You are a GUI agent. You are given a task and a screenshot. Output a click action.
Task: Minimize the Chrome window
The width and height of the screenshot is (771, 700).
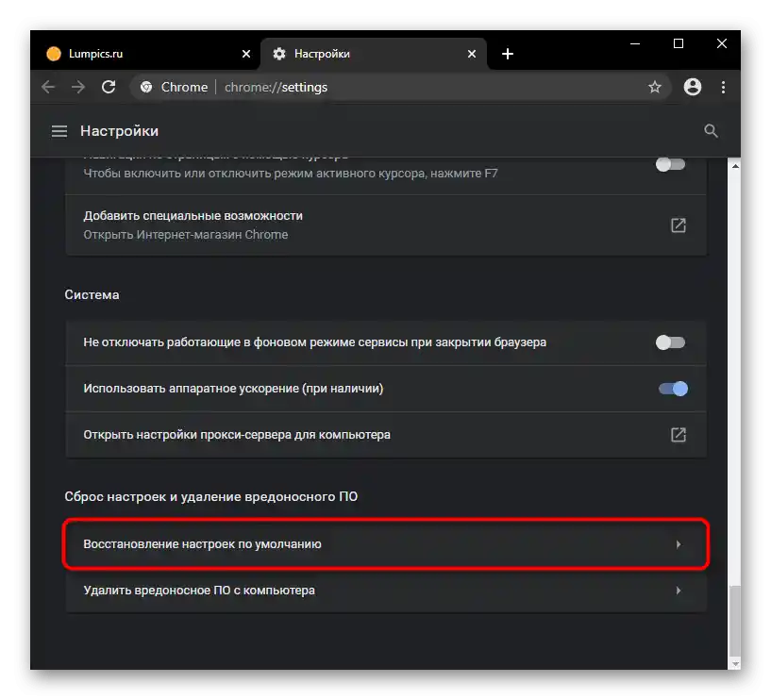pyautogui.click(x=635, y=43)
